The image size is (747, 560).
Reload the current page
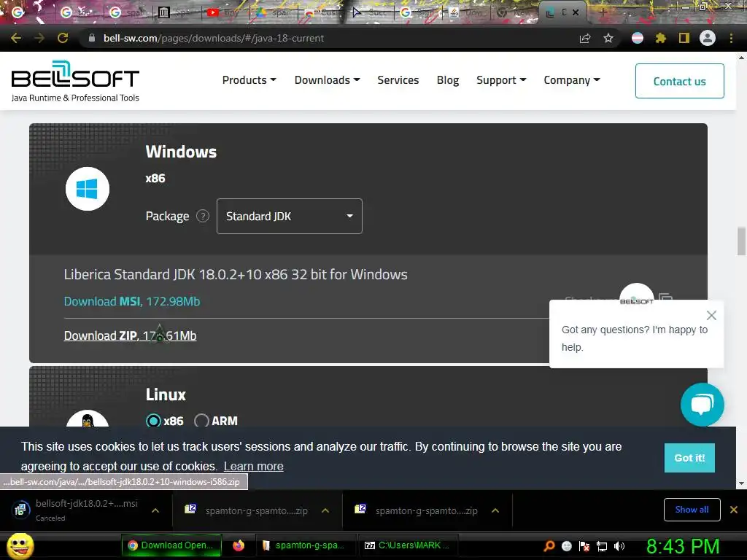click(x=63, y=38)
